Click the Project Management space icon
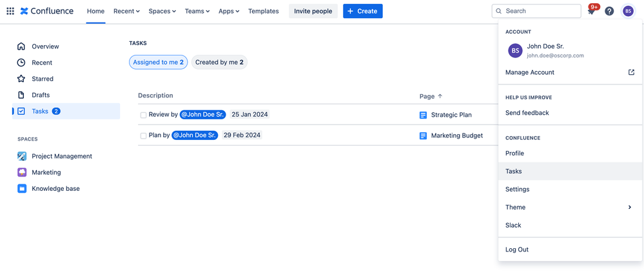 tap(22, 156)
